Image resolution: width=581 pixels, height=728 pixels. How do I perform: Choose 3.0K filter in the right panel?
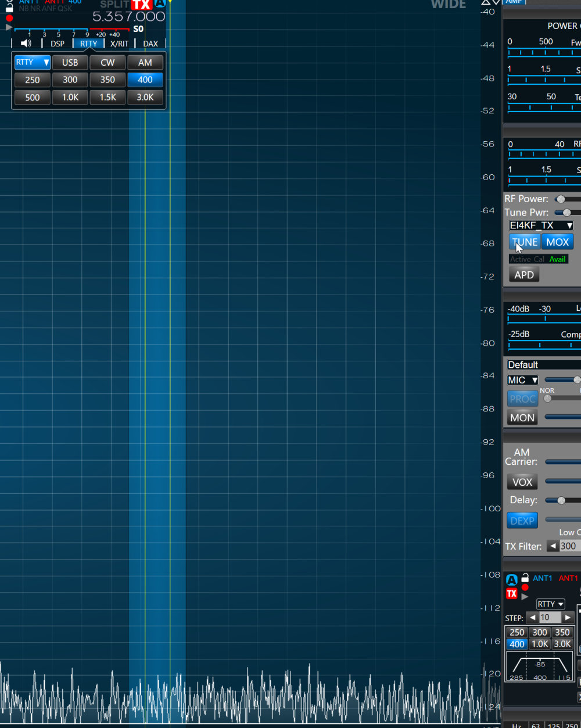[x=562, y=644]
